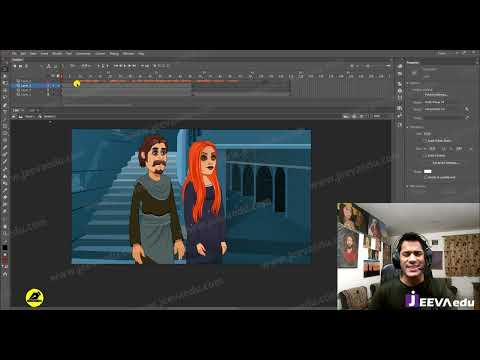480x360 pixels.
Task: Click the wrench icon in Properties panel
Action: click(x=467, y=118)
